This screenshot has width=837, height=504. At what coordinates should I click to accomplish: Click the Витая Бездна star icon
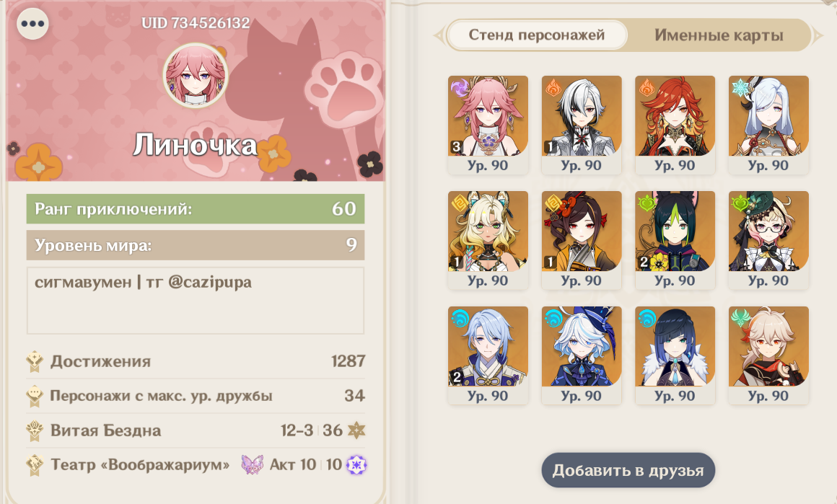tap(356, 430)
